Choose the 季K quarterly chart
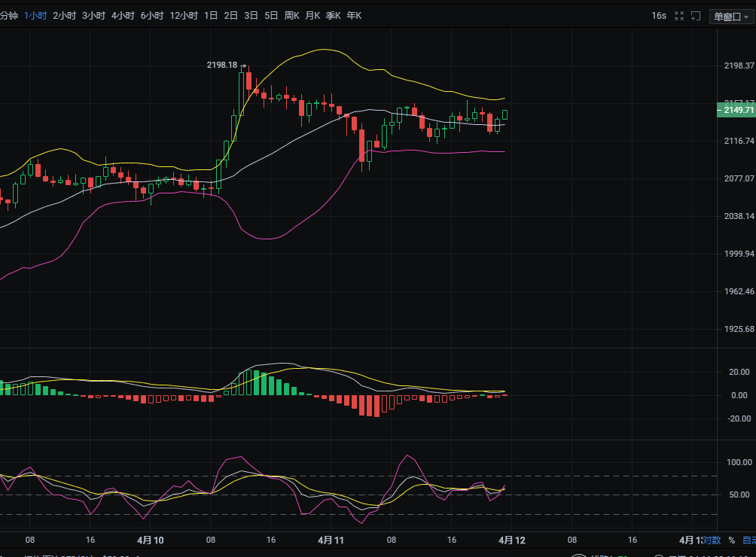This screenshot has width=756, height=557. coord(333,16)
